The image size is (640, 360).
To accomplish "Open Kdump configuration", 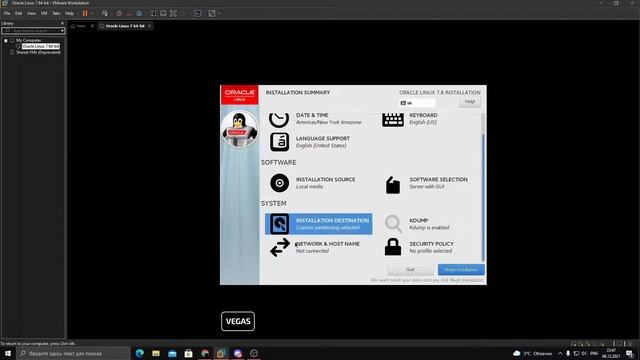I will coord(416,224).
